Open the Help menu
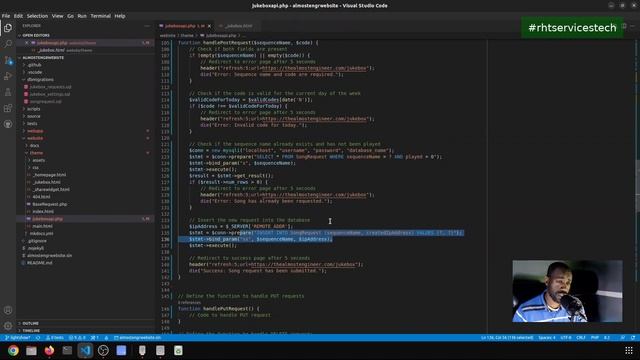 (120, 16)
